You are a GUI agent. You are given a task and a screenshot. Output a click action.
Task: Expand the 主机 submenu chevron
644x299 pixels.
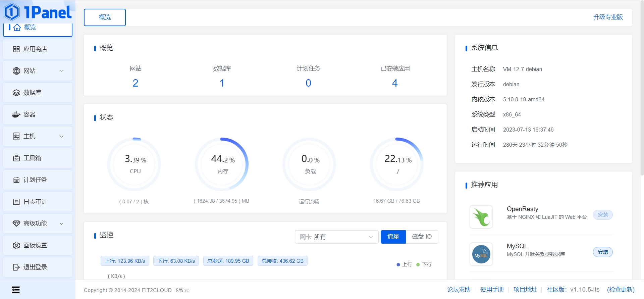pyautogui.click(x=62, y=136)
